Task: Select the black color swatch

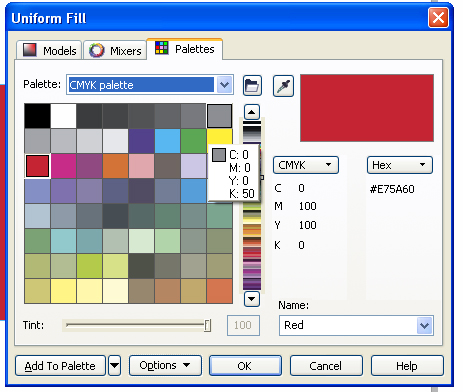Action: point(37,116)
